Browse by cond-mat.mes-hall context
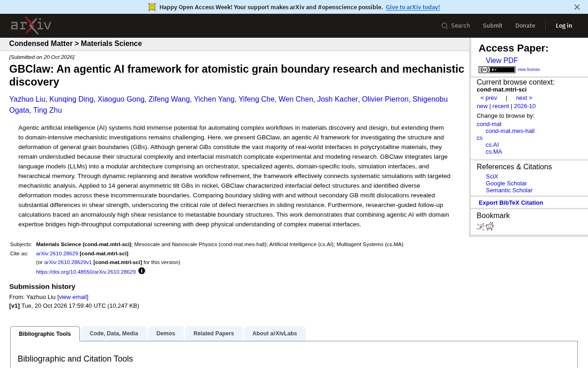Viewport: 588px width, 368px height. pyautogui.click(x=510, y=131)
